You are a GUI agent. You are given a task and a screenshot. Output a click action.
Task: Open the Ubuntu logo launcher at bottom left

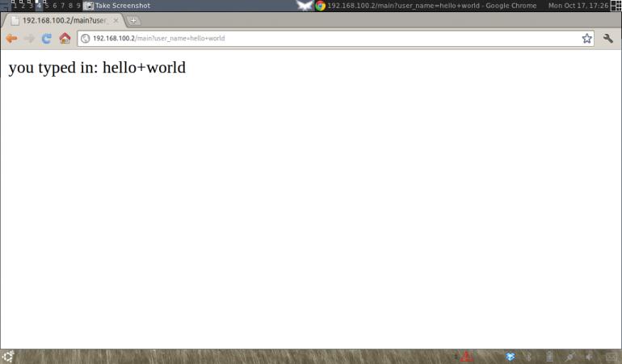pos(7,357)
